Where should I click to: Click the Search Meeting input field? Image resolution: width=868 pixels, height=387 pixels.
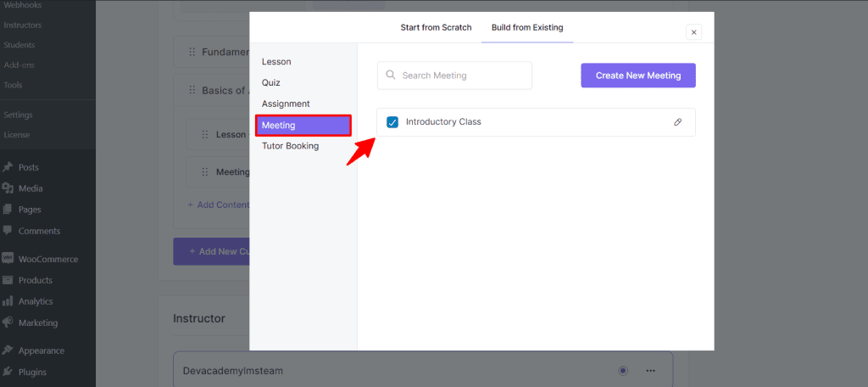point(462,76)
